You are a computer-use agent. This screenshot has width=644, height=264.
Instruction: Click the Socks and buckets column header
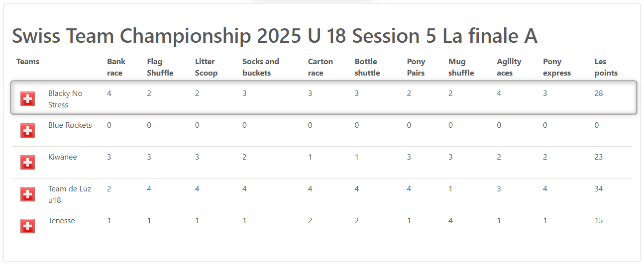(x=260, y=67)
